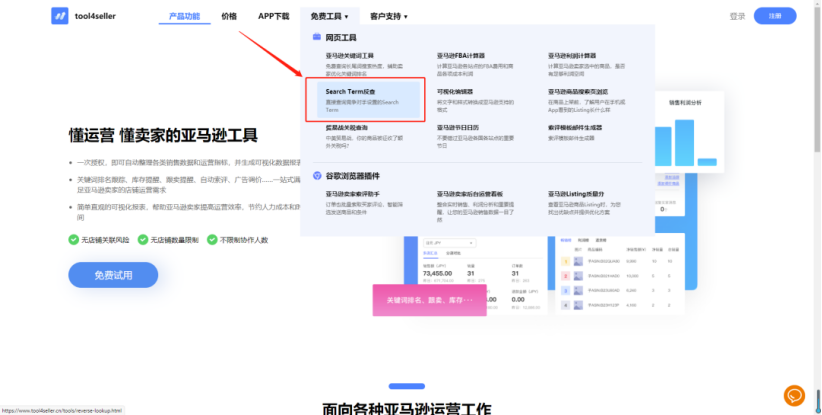The width and height of the screenshot is (822, 415).
Task: Click rank 2 badge in product table
Action: pos(565,276)
